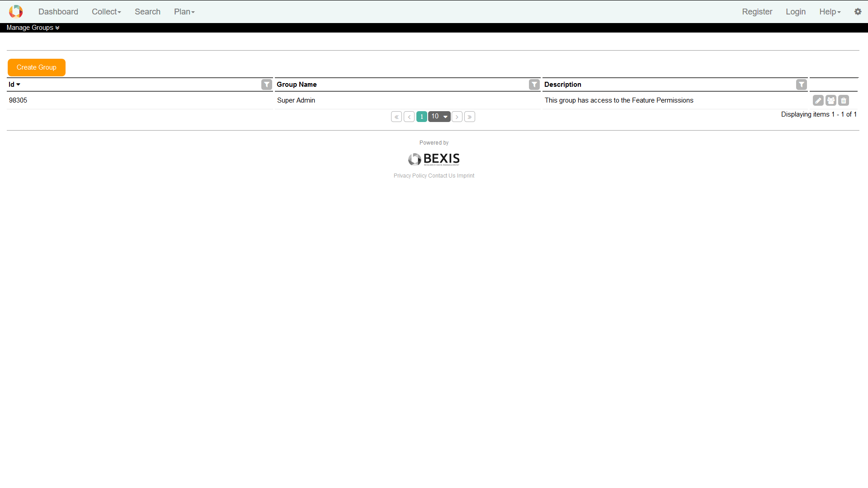Open filter for Description column
Screen dimensions: 868x488
(802, 84)
